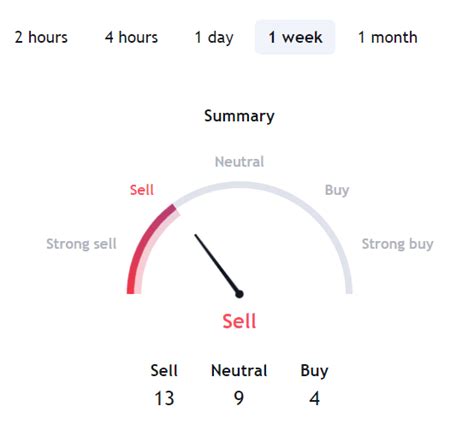Viewport: 474px width, 430px height.
Task: Click the Sell count header
Action: coord(164,371)
